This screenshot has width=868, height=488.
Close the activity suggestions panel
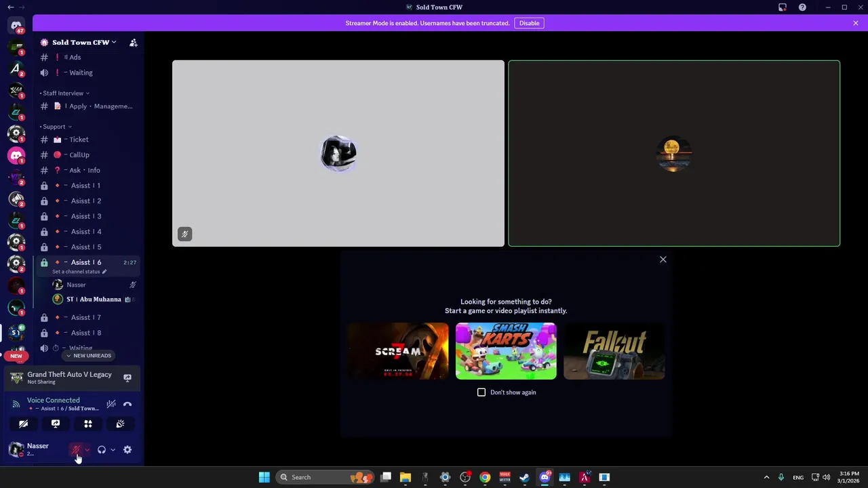(663, 260)
